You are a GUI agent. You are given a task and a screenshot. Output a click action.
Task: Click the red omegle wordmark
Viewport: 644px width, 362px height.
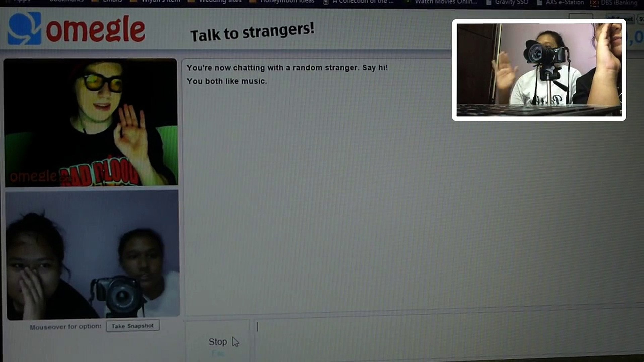click(x=95, y=30)
